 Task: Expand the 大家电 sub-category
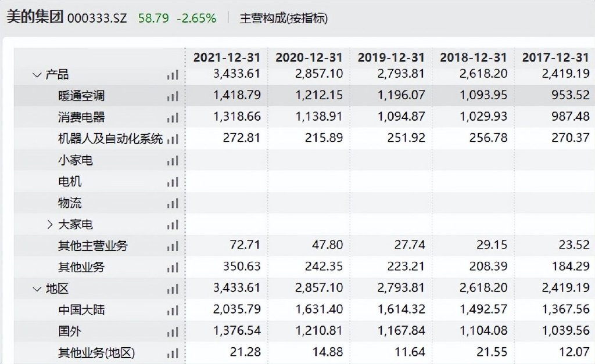click(x=50, y=225)
